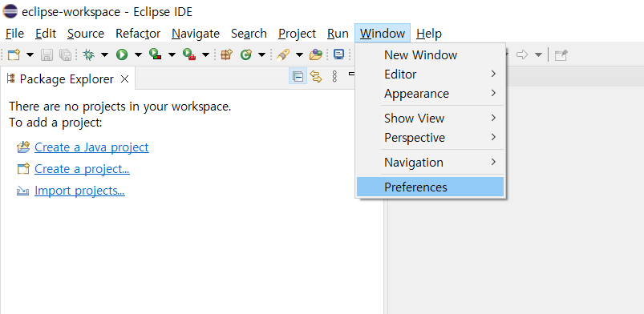Open the Help menu
644x314 pixels.
pyautogui.click(x=429, y=34)
